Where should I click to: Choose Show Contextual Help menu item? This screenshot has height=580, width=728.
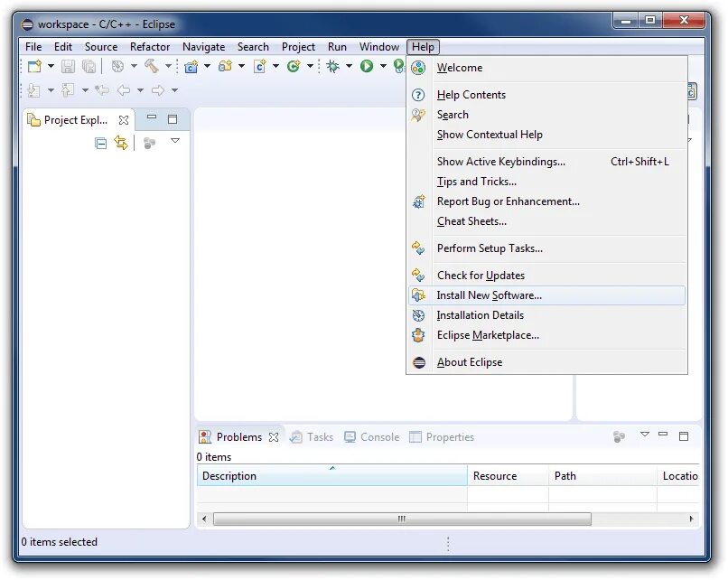click(546, 135)
